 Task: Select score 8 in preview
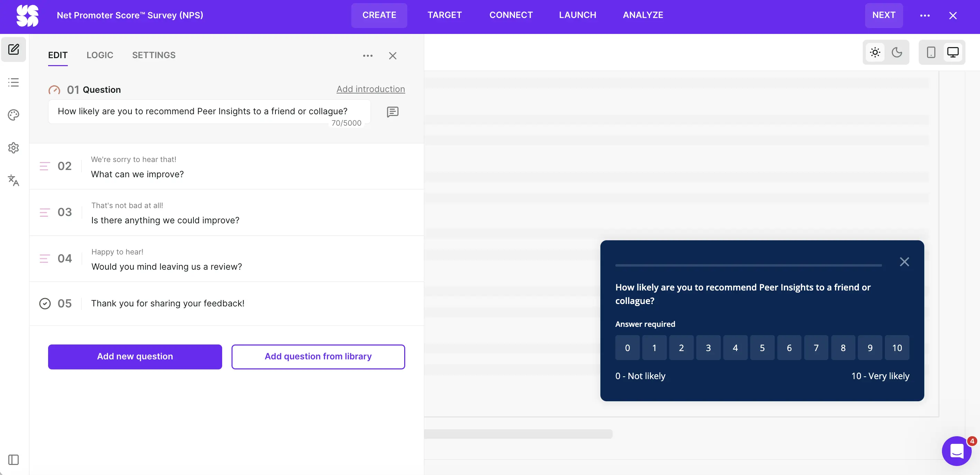point(843,348)
